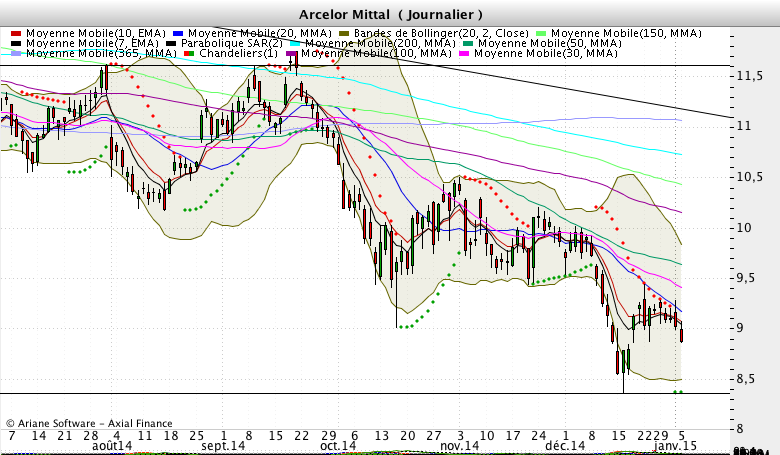Click the 'août14' month label
This screenshot has height=455, width=780.
pos(112,445)
